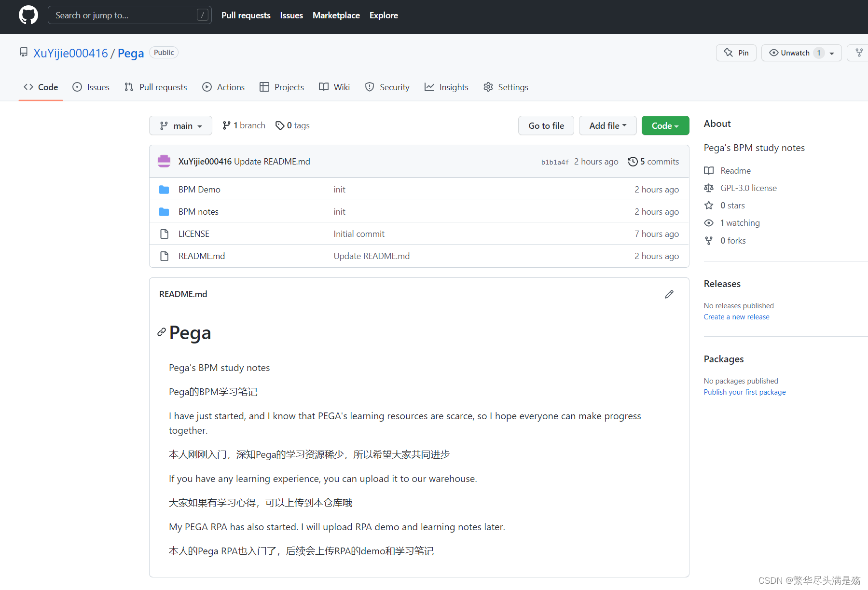This screenshot has width=868, height=590.
Task: Expand the Unwatch dropdown arrow
Action: click(832, 53)
